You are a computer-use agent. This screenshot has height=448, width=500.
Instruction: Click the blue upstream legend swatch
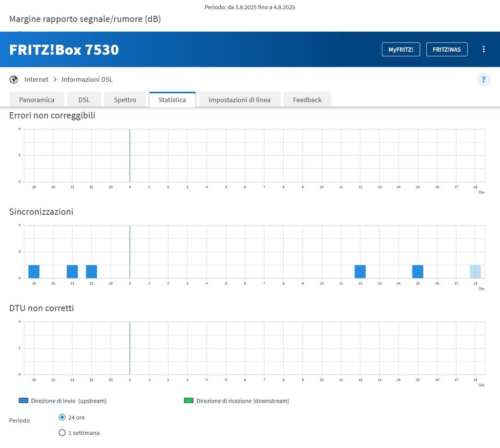pos(23,401)
